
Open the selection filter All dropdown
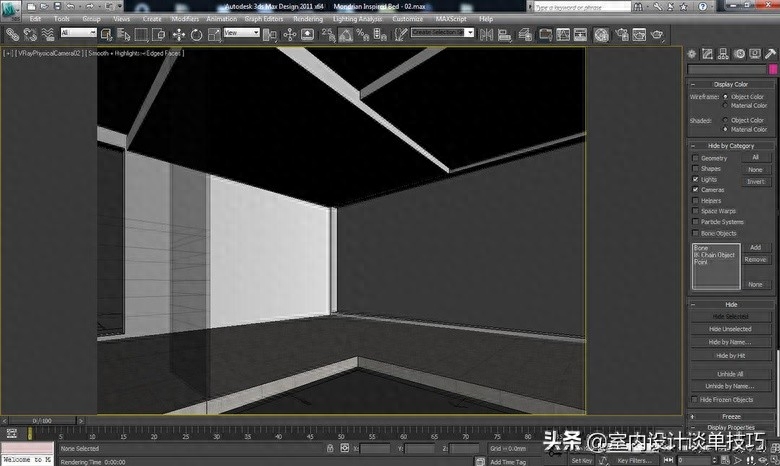click(x=79, y=32)
